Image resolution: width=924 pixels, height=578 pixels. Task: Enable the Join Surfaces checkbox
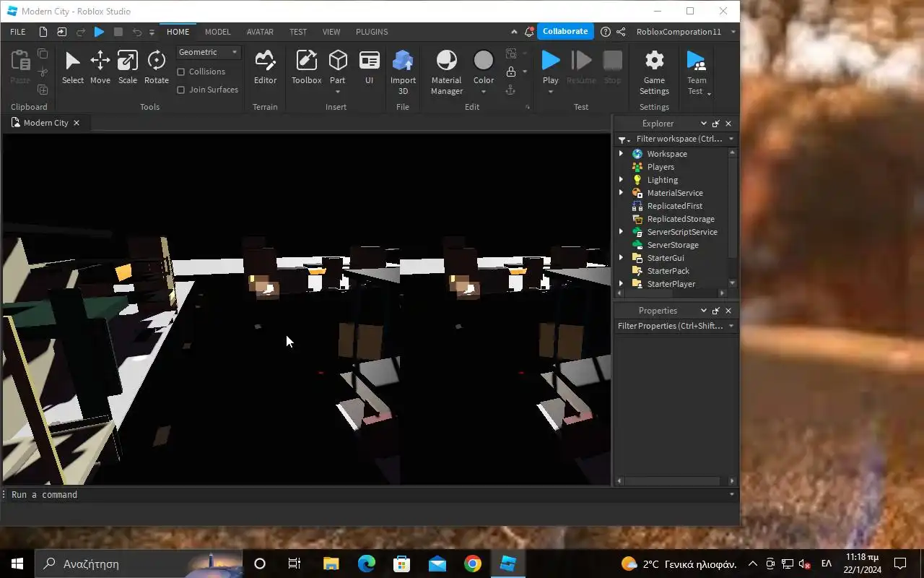pyautogui.click(x=181, y=90)
